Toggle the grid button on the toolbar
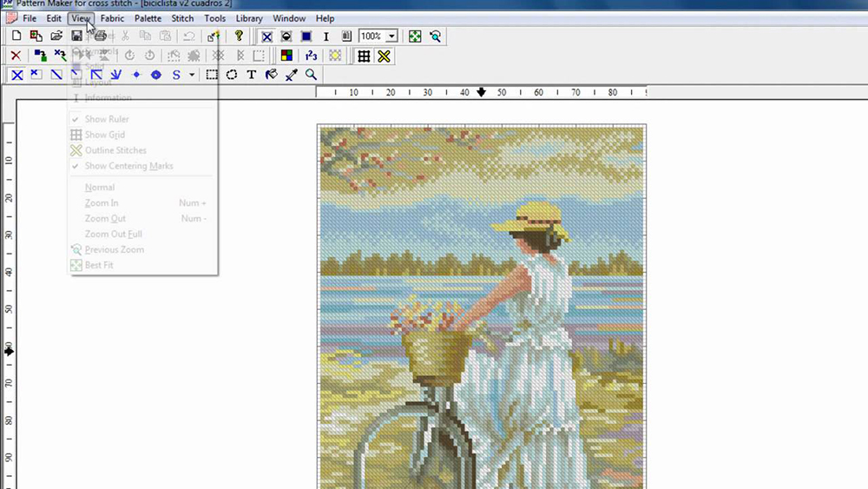Screen dimensions: 868x489 [x=364, y=56]
